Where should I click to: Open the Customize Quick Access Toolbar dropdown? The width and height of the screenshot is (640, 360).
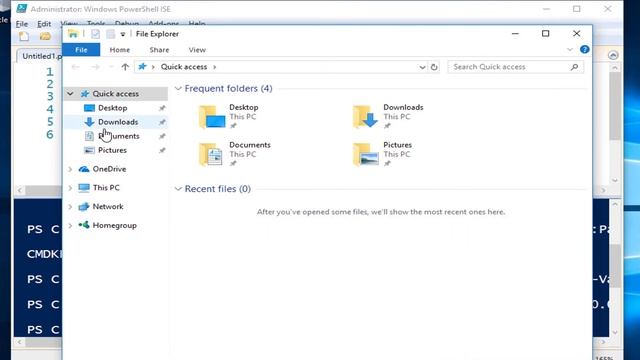pos(122,34)
